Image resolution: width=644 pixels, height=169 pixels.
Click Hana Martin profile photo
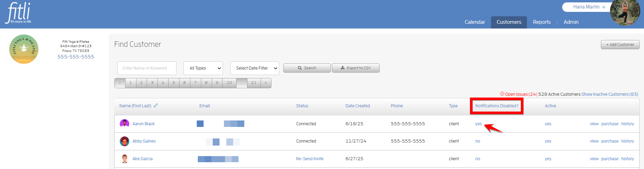[625, 13]
